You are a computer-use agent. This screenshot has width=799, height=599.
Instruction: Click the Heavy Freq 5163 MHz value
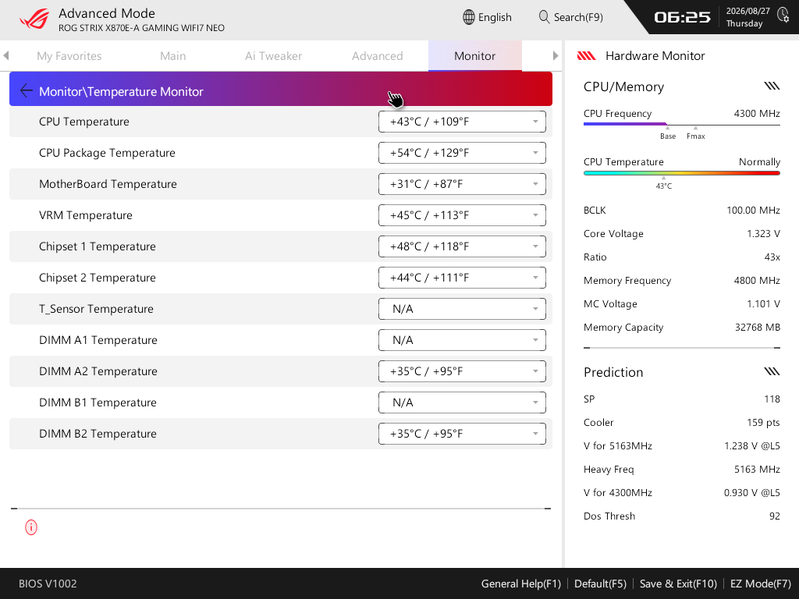757,470
